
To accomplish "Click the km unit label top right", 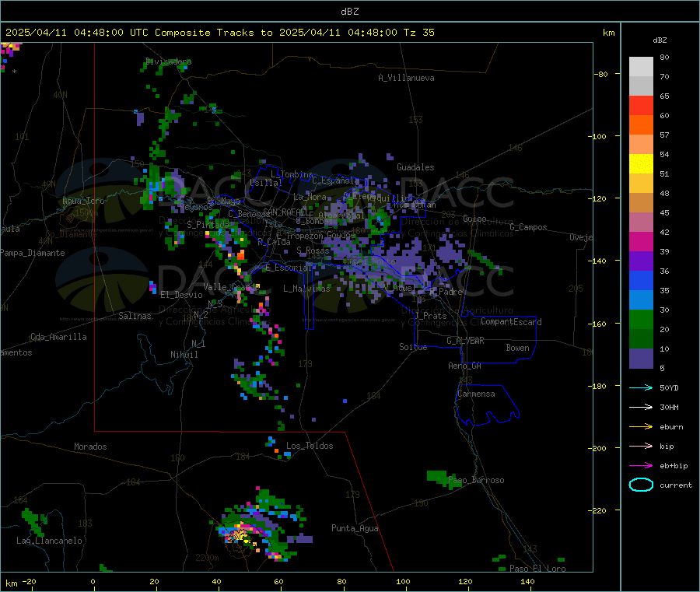I will [x=608, y=33].
